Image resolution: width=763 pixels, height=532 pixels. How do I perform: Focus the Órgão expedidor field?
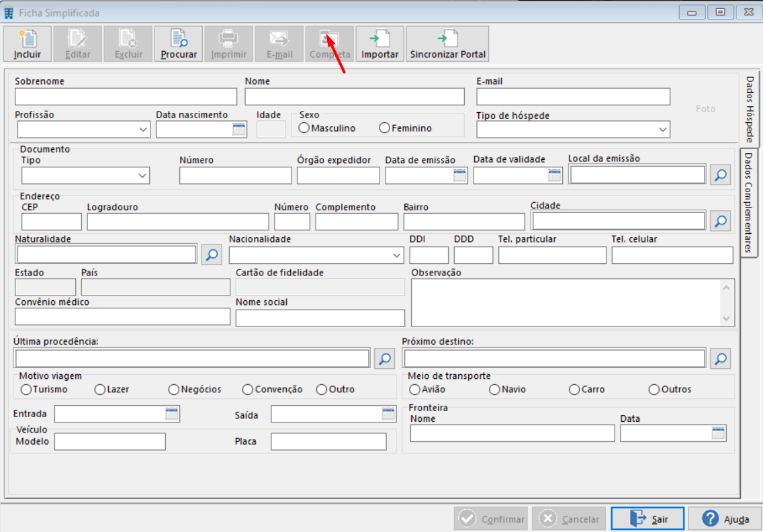339,175
